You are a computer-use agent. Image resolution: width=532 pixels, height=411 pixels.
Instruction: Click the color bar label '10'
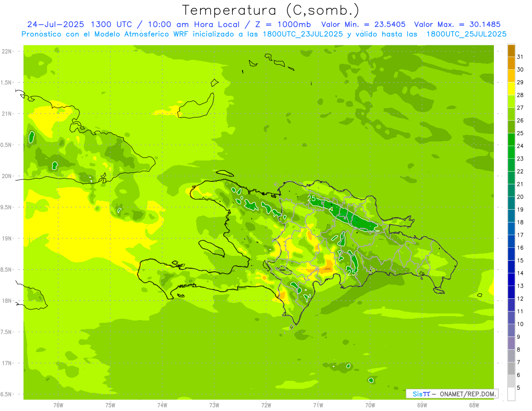[x=520, y=324]
